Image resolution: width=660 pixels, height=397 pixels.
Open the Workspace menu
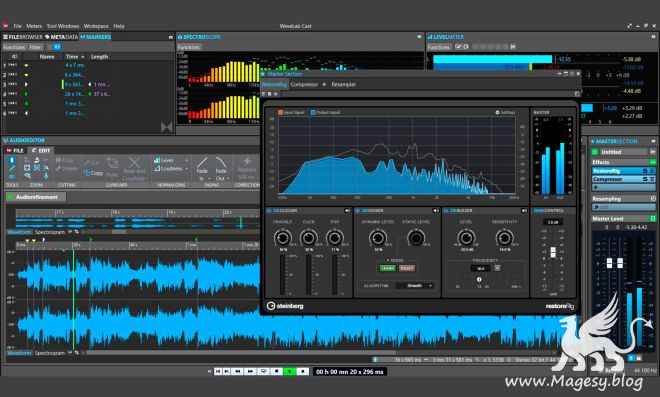coord(96,26)
